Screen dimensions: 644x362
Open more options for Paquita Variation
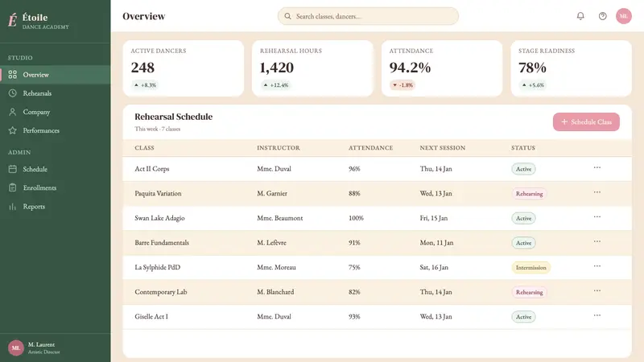pyautogui.click(x=597, y=192)
